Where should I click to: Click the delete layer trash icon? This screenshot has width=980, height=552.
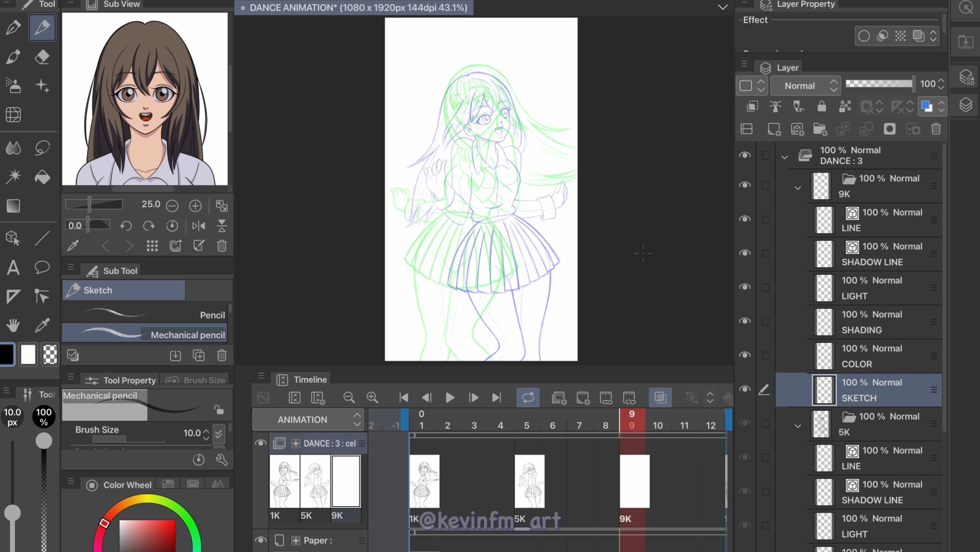(936, 129)
